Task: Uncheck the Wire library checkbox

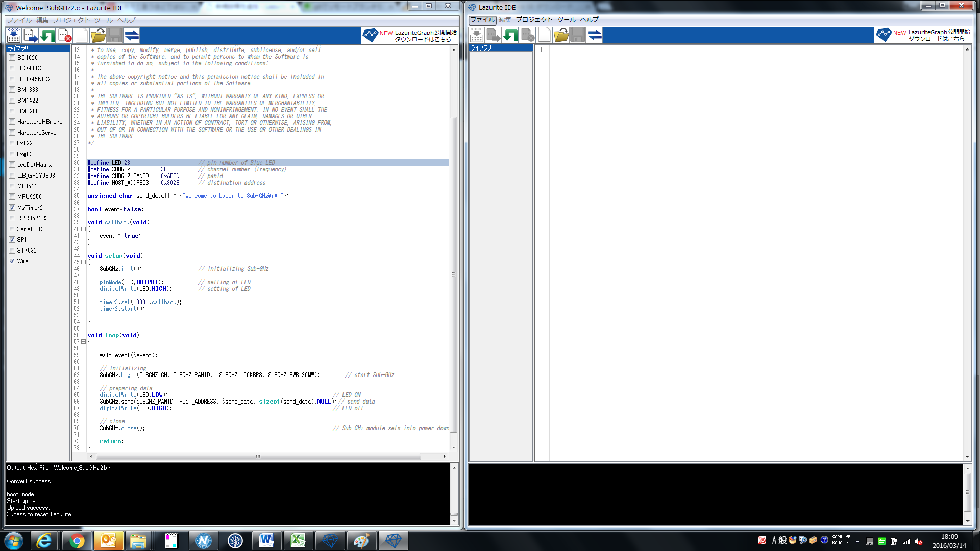Action: point(12,261)
